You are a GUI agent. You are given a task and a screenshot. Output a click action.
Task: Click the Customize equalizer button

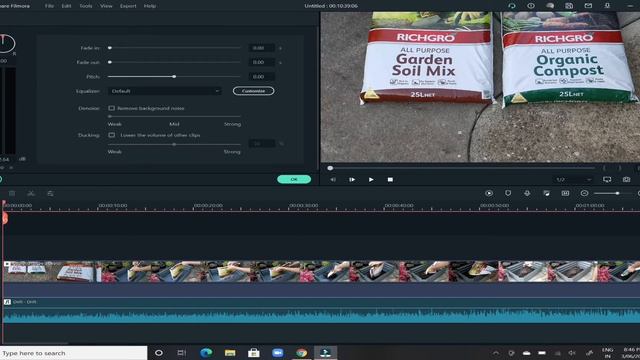253,91
